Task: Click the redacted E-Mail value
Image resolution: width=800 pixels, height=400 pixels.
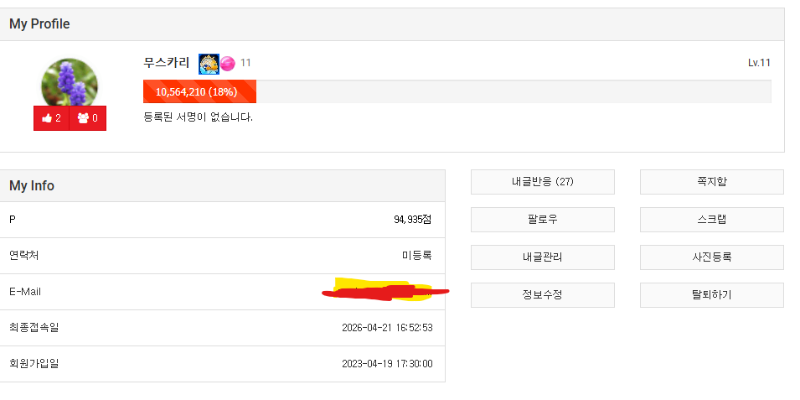Action: tap(385, 292)
